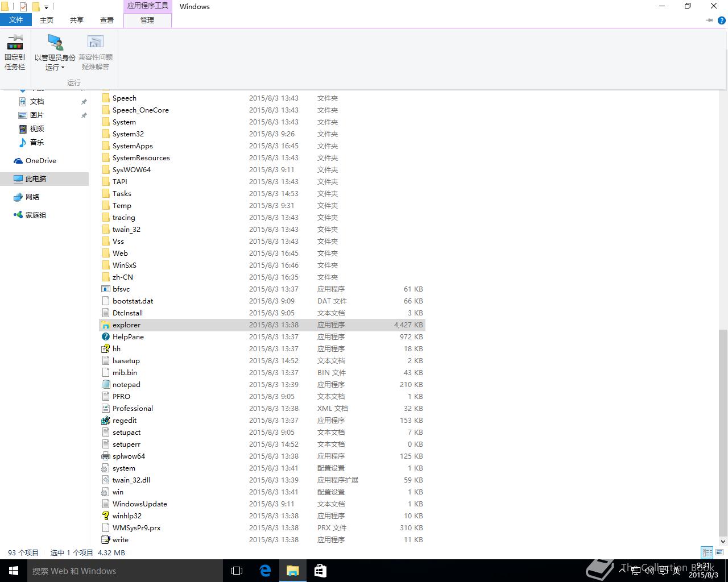Screen dimensions: 728x582
Task: Open Network (网络) in sidebar
Action: pos(26,197)
